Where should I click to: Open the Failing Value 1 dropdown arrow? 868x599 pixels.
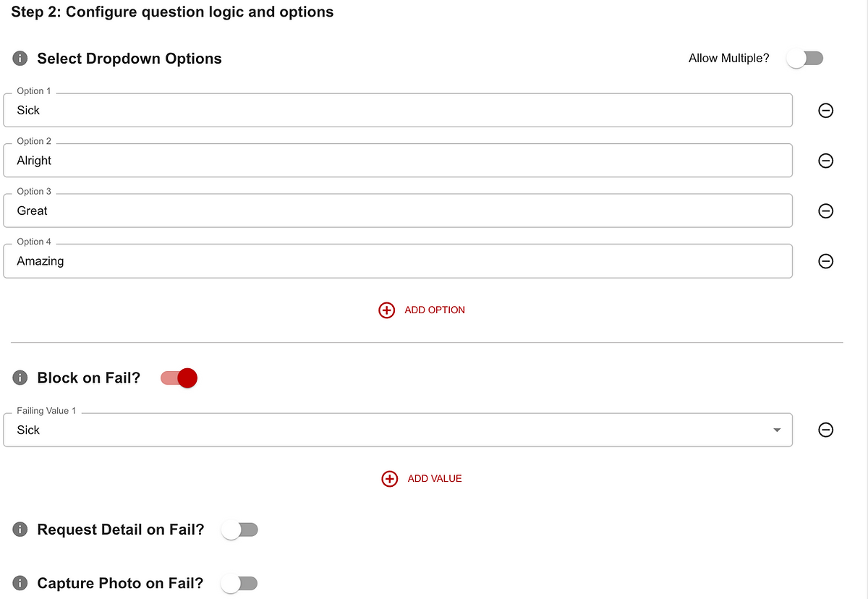point(777,430)
